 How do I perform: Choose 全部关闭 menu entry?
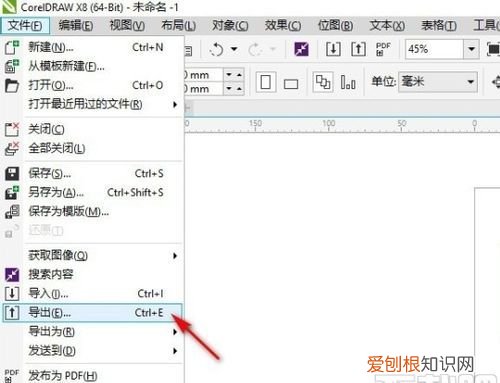[93, 148]
